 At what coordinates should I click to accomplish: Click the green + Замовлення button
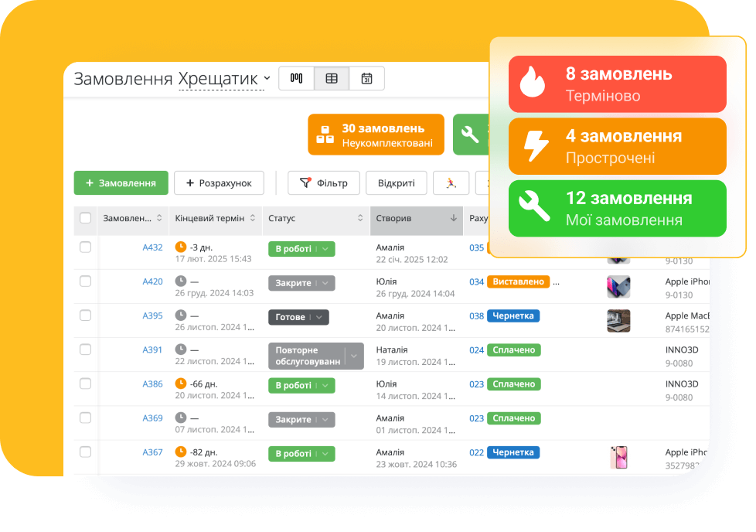tap(121, 183)
